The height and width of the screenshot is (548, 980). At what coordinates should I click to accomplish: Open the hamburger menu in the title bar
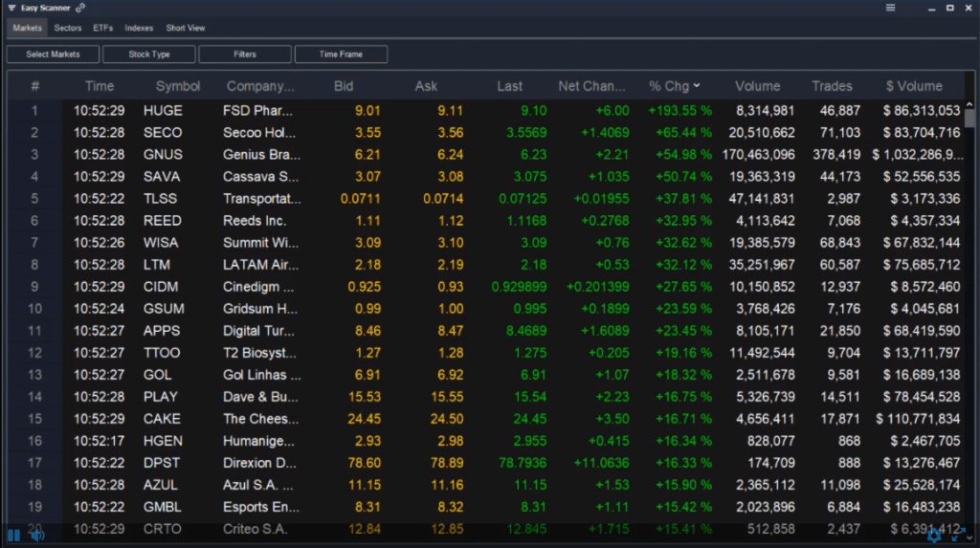(x=891, y=8)
